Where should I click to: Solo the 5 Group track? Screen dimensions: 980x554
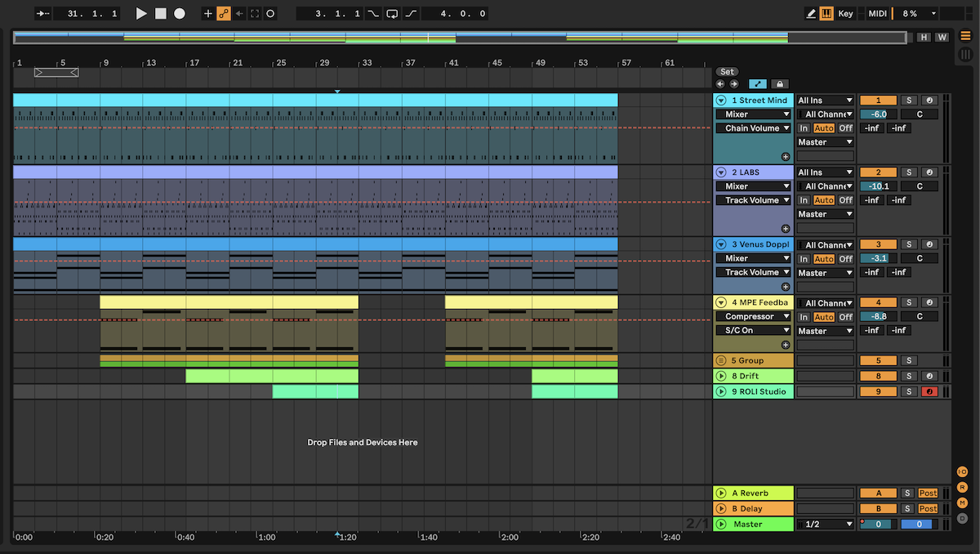point(909,360)
